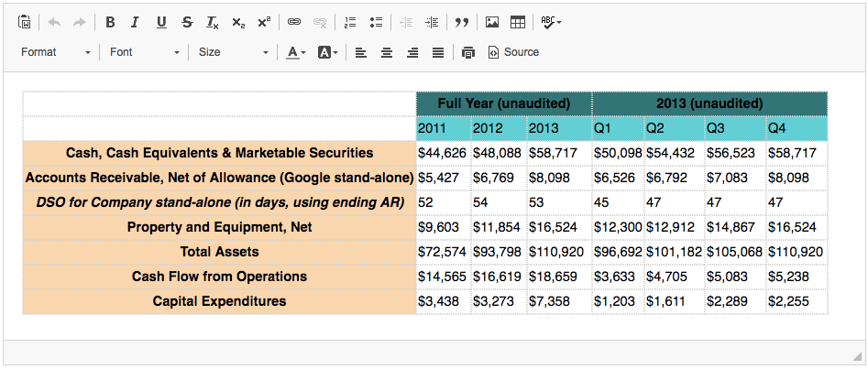
Task: Click the 'Accounts Receivable, Net of Allowance' label
Action: coord(220,178)
